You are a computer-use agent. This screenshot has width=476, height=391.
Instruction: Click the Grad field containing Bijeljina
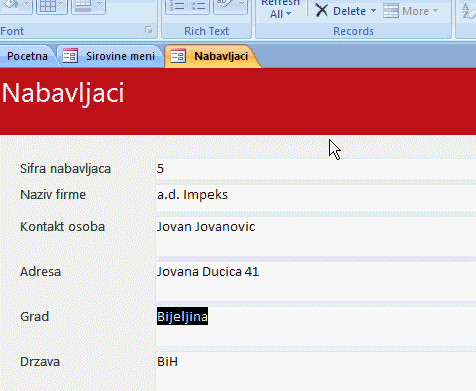tap(316, 326)
